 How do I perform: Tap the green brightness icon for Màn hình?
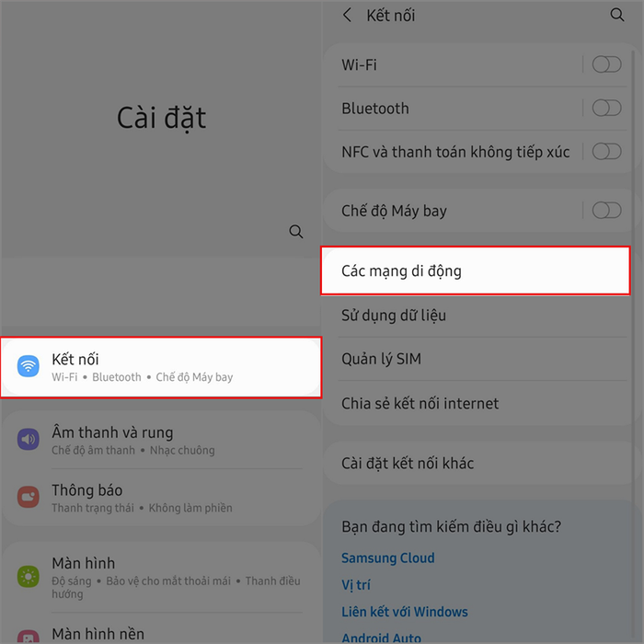pos(29,576)
